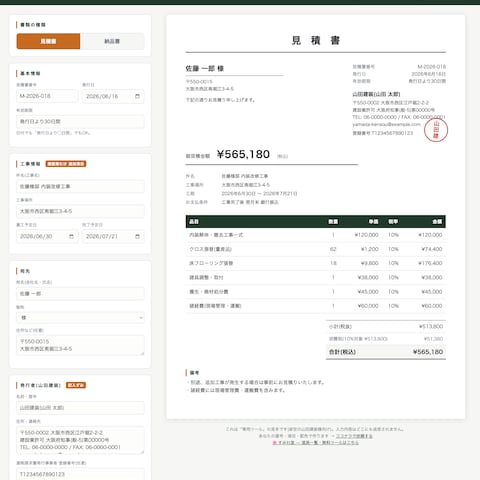Edit construction site field 大阪市西区南堀江3-4-5

click(80, 211)
